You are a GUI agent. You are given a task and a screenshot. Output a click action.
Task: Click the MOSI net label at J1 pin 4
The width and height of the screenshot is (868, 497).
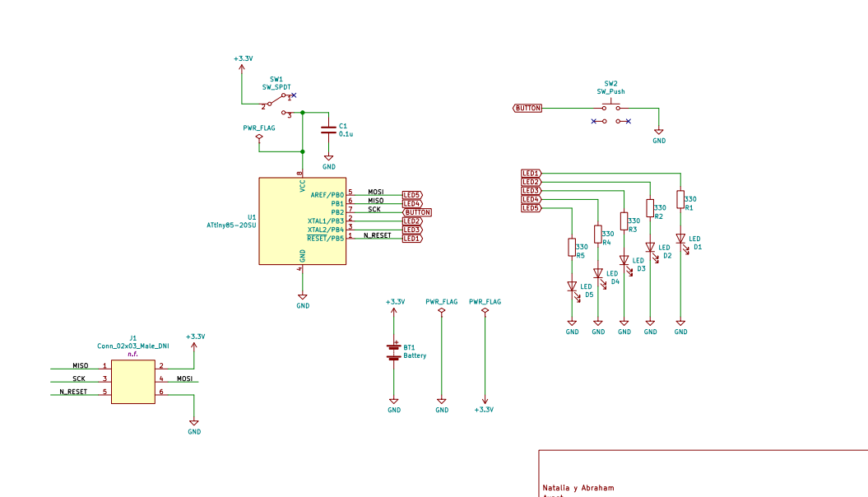coord(185,379)
